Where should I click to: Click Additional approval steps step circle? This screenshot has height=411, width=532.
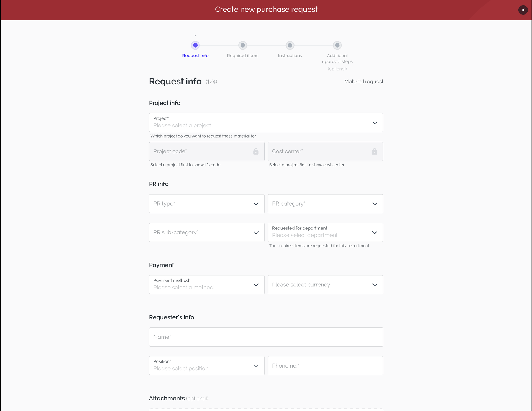[337, 45]
